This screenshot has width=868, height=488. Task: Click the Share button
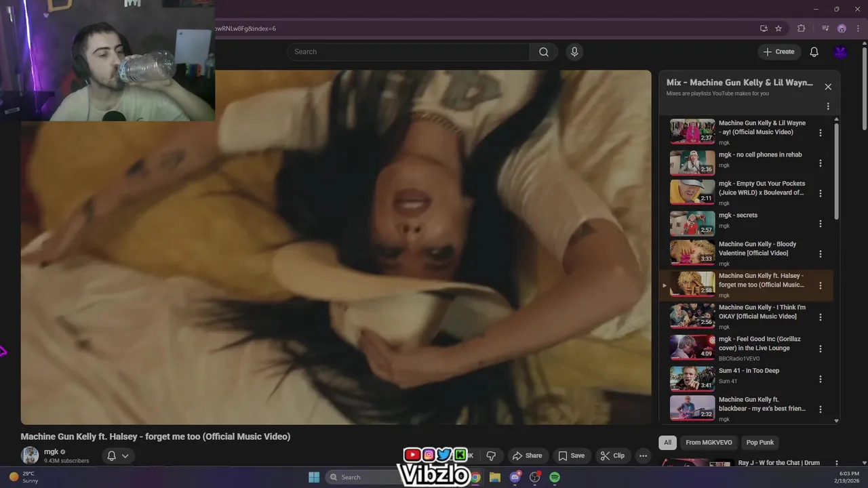click(x=527, y=455)
